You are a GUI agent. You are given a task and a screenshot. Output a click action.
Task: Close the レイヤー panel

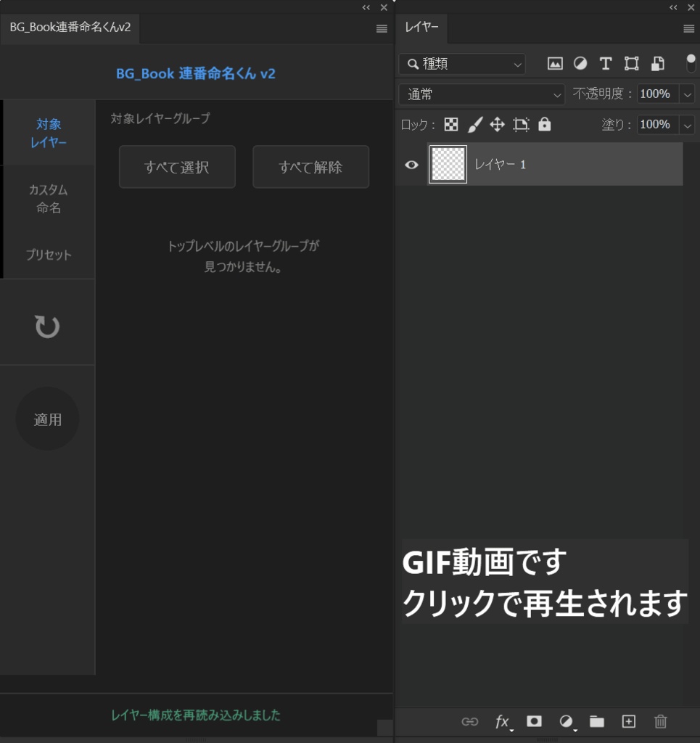691,7
